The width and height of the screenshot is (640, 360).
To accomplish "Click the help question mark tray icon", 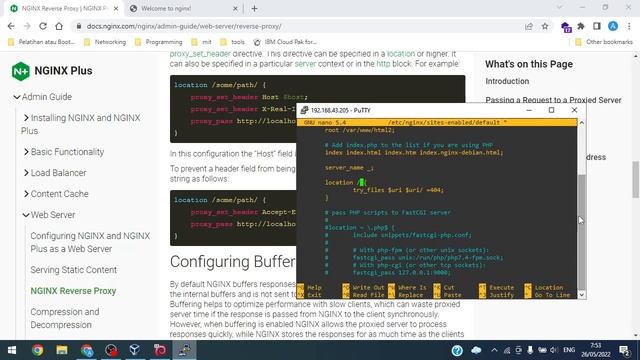I will click(457, 350).
